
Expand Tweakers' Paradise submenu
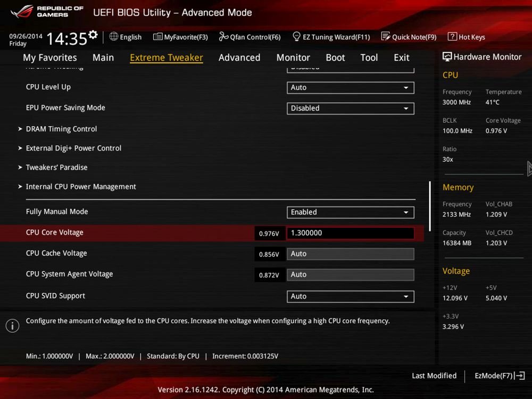[57, 167]
